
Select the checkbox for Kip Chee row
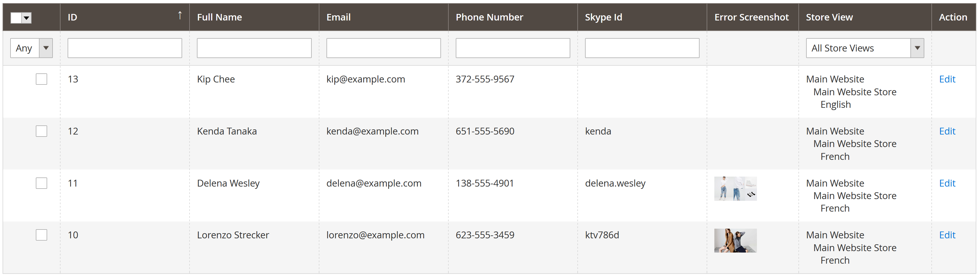click(x=41, y=79)
